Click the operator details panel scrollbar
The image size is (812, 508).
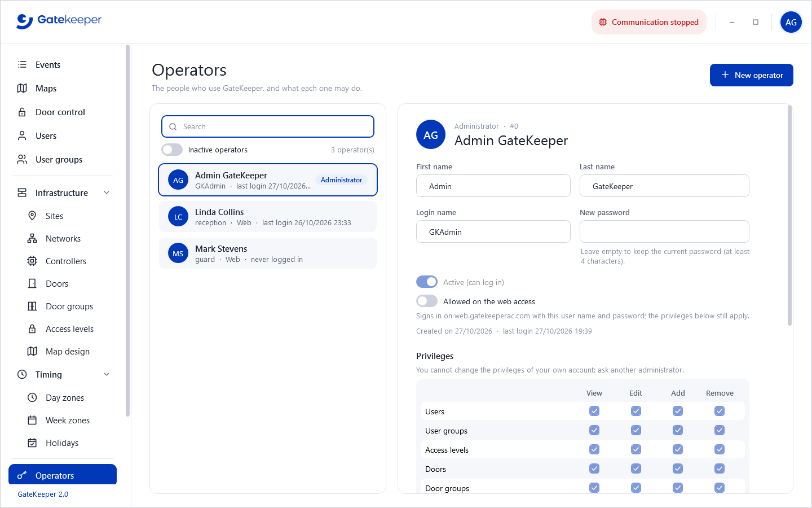(789, 216)
